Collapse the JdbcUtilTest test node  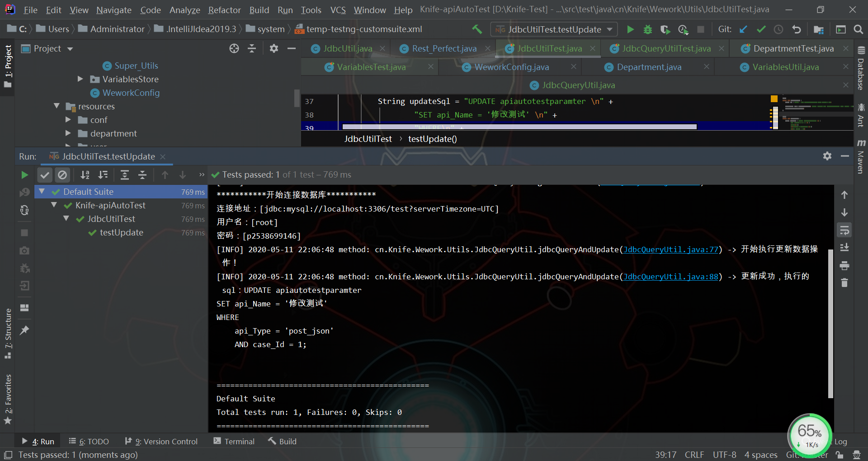point(66,219)
